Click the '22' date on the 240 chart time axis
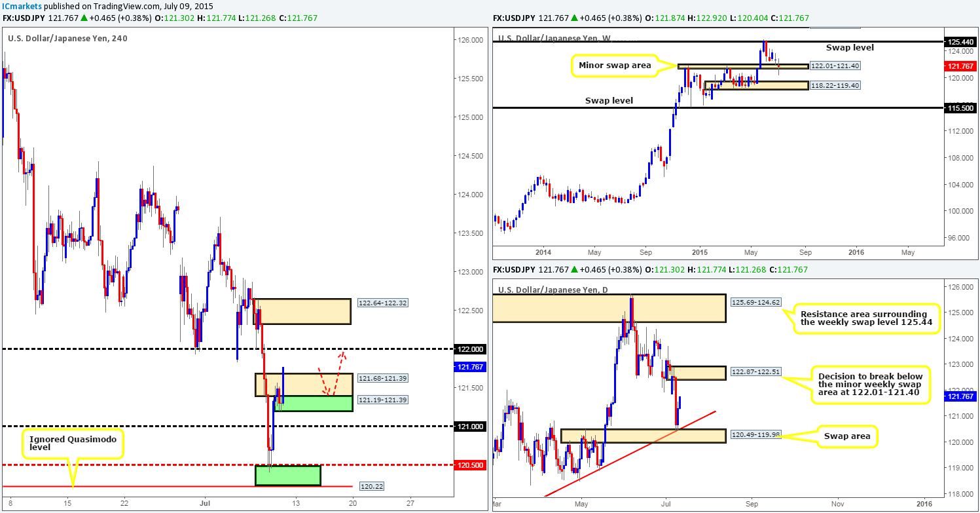The height and width of the screenshot is (513, 980). 124,503
